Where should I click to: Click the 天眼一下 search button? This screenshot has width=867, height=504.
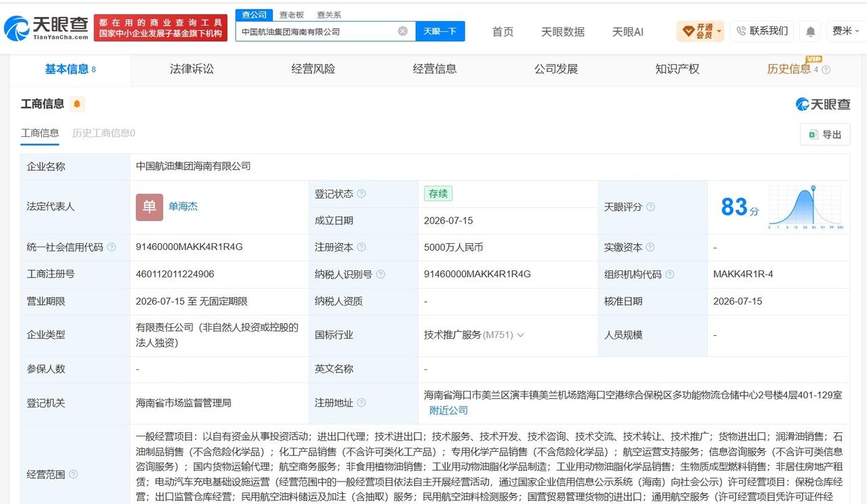(440, 31)
